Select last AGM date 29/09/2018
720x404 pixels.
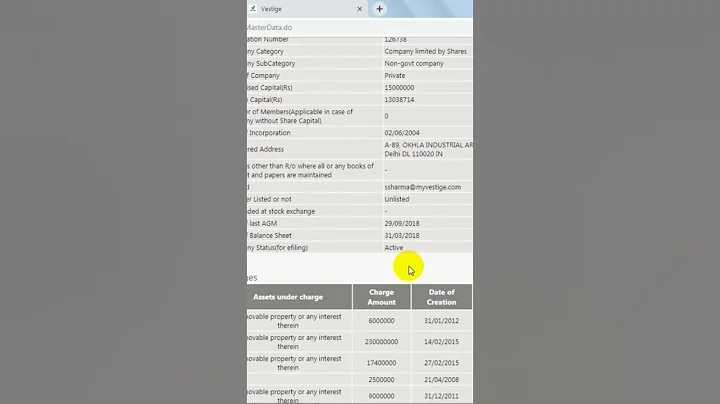(402, 223)
